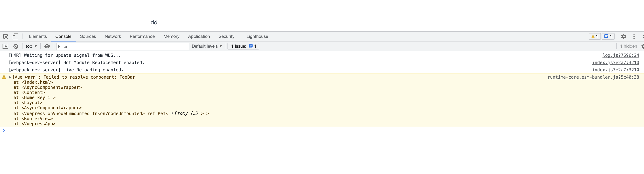Image resolution: width=644 pixels, height=174 pixels.
Task: Click the '1 Issue' notification button
Action: (x=243, y=46)
